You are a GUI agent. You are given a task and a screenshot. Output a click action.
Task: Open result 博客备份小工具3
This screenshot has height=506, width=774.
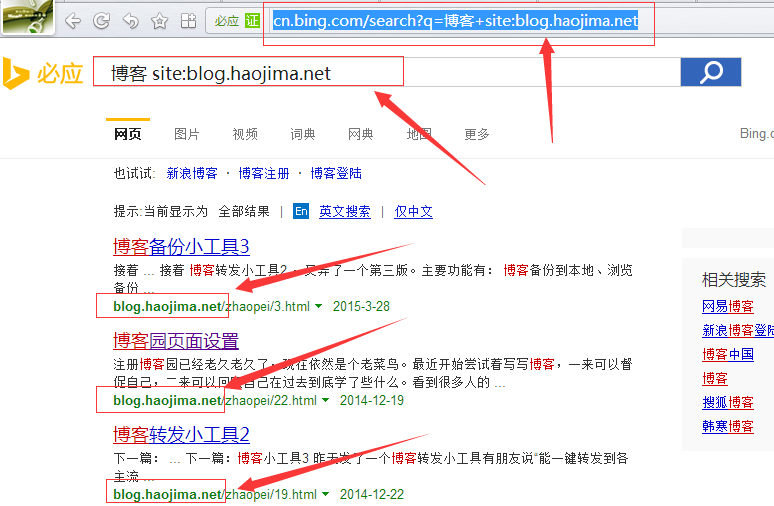pos(181,246)
